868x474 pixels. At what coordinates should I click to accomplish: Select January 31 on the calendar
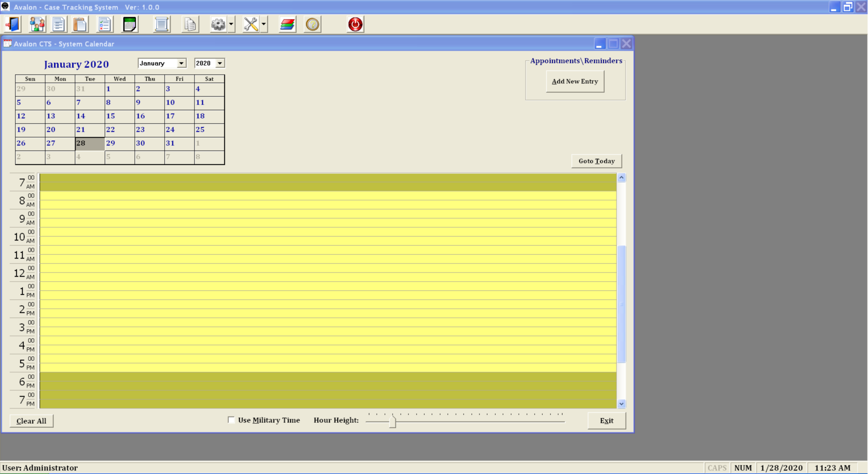tap(179, 143)
